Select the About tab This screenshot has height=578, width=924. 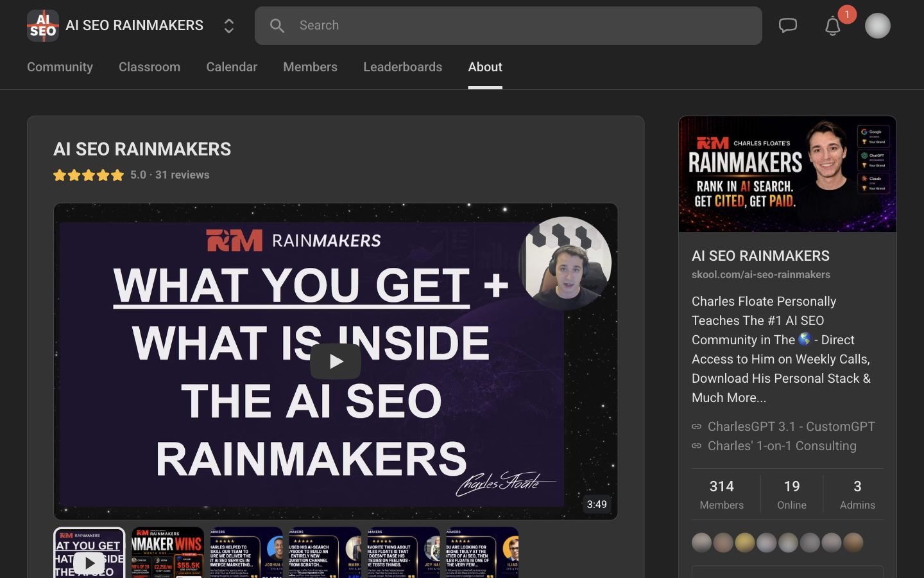coord(485,67)
